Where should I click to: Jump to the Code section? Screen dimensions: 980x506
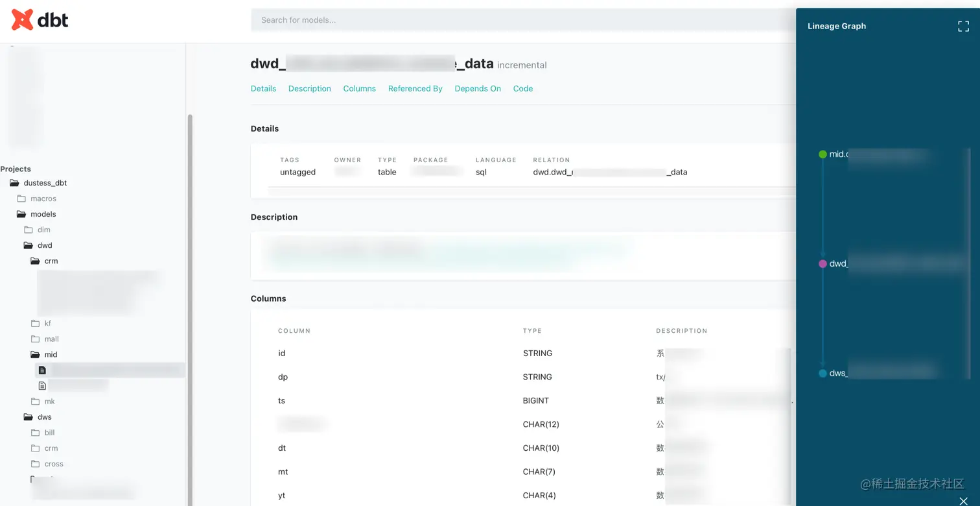pos(523,89)
